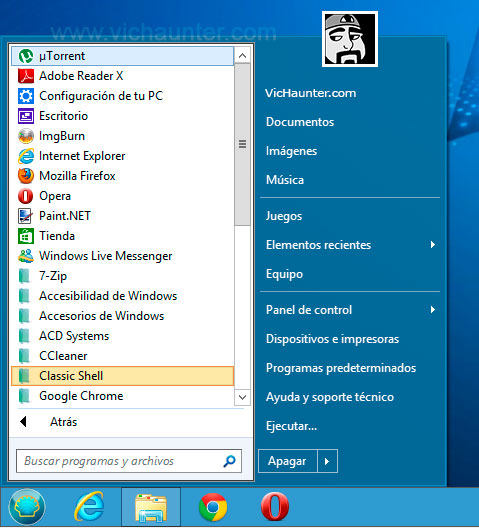Expand the Panel de control submenu
The image size is (479, 528).
(350, 310)
